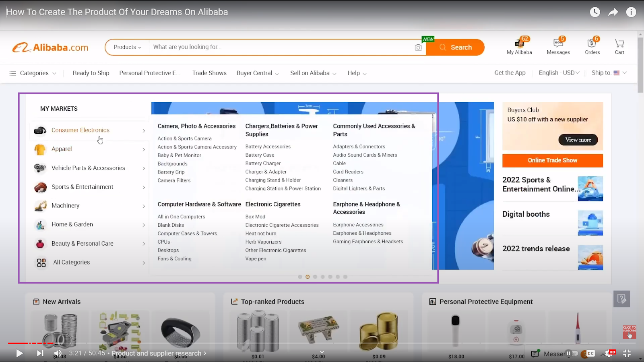Open Action & Sports Camera link

click(x=184, y=139)
